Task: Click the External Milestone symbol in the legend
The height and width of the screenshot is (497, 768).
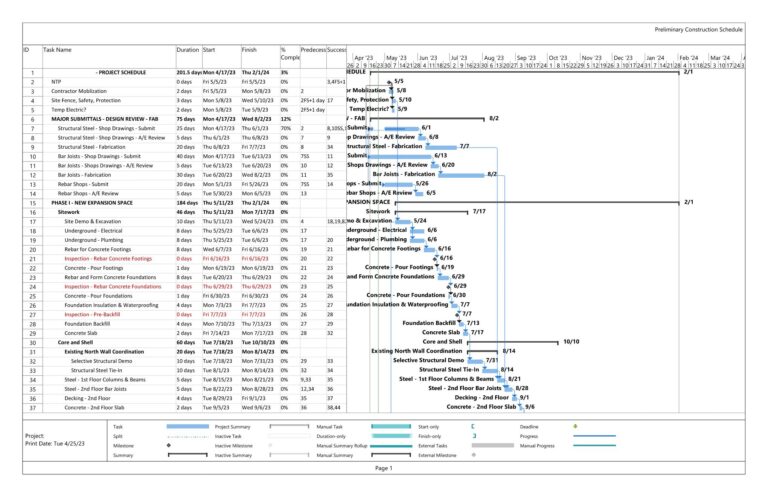Action: click(473, 455)
